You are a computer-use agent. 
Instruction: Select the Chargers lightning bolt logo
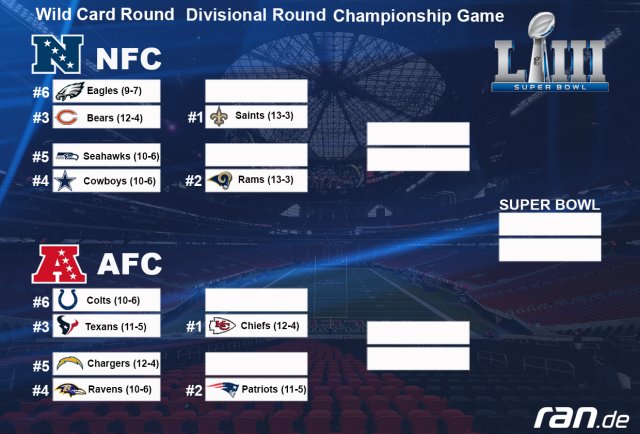70,363
